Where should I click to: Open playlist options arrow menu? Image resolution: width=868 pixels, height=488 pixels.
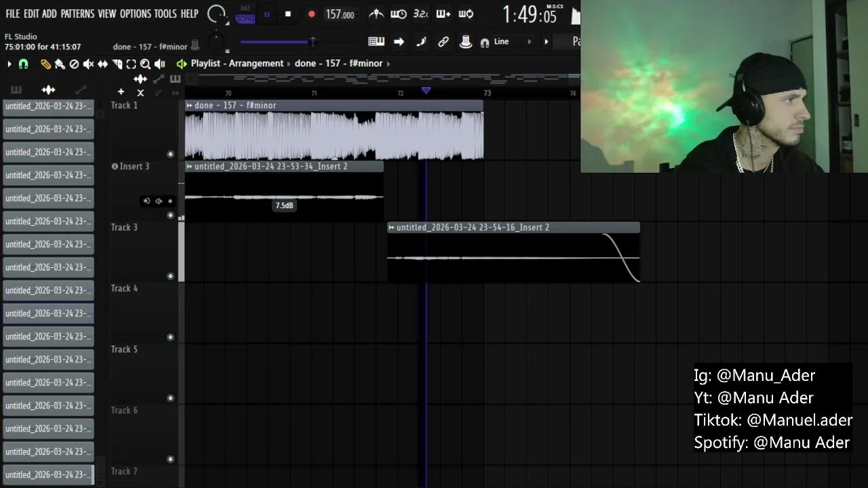tap(9, 64)
